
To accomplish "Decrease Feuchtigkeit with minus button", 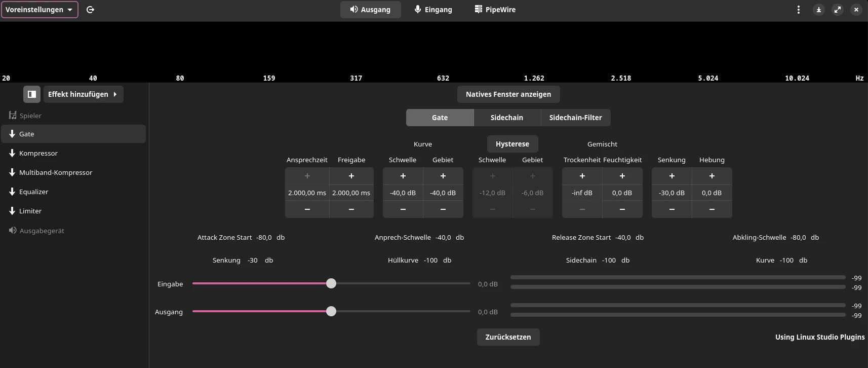I will [622, 209].
